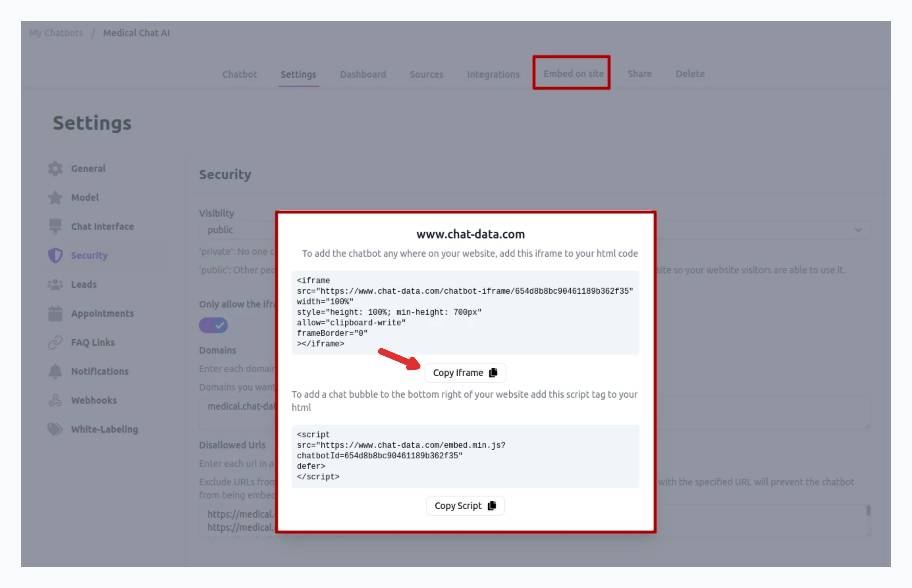Open White-Labeling in the sidebar

point(104,429)
